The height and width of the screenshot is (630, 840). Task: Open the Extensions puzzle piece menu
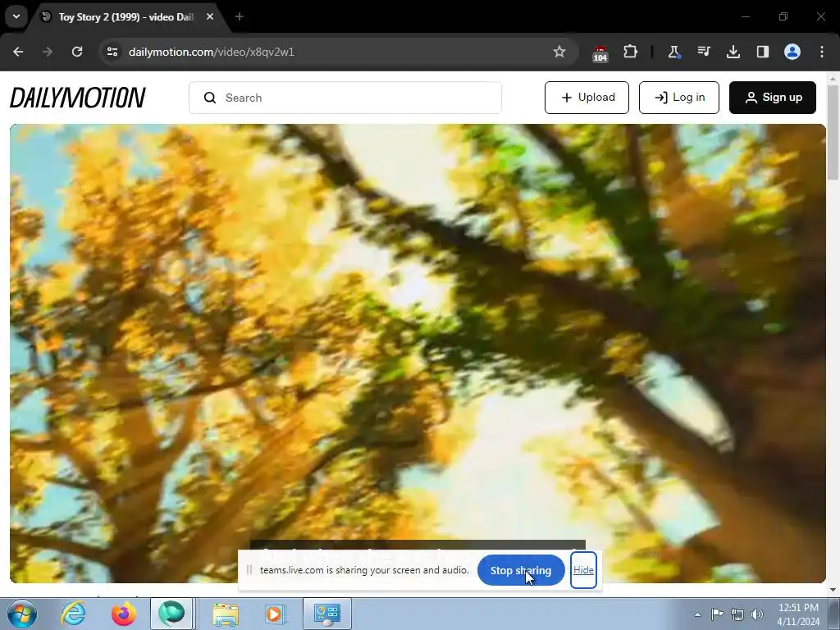coord(631,52)
